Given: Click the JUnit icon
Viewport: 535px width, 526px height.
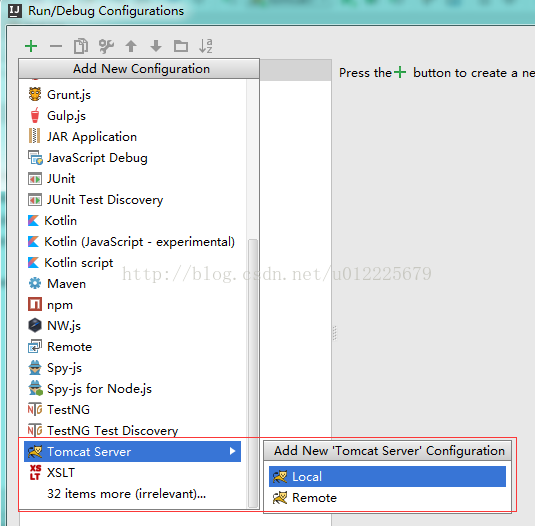Looking at the screenshot, I should coord(35,178).
